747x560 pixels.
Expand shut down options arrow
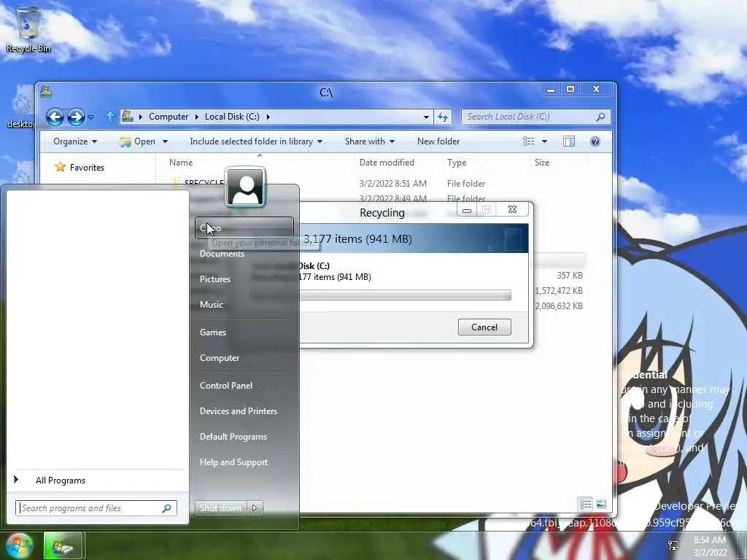(255, 508)
